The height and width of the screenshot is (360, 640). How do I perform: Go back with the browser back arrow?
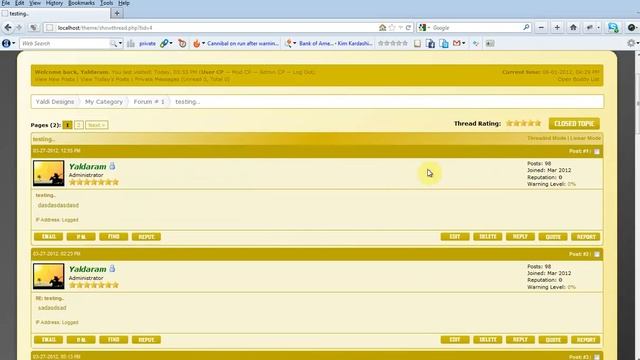8,28
